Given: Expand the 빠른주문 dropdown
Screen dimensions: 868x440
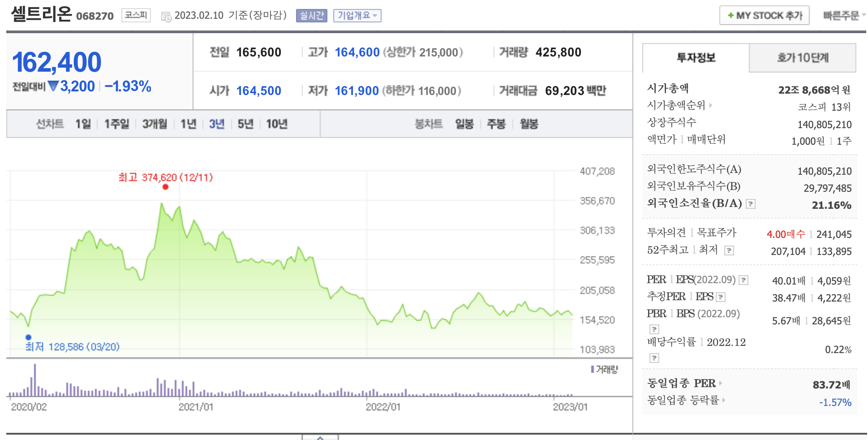Looking at the screenshot, I should pyautogui.click(x=843, y=16).
